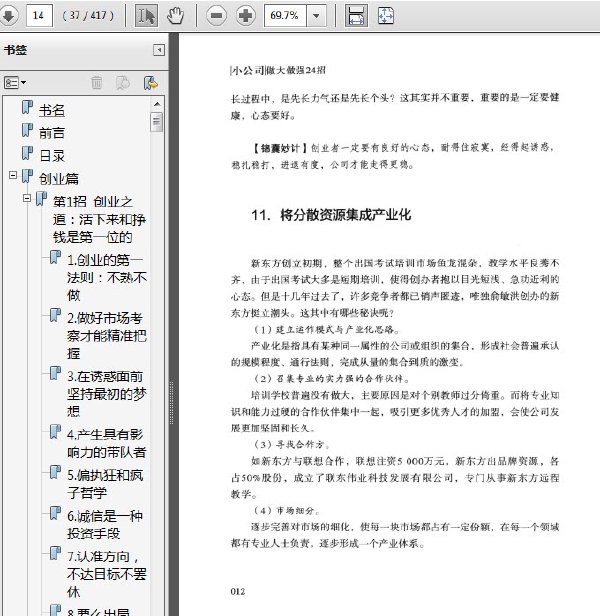Open bookmark 创业篇
The image size is (600, 616).
[x=59, y=179]
